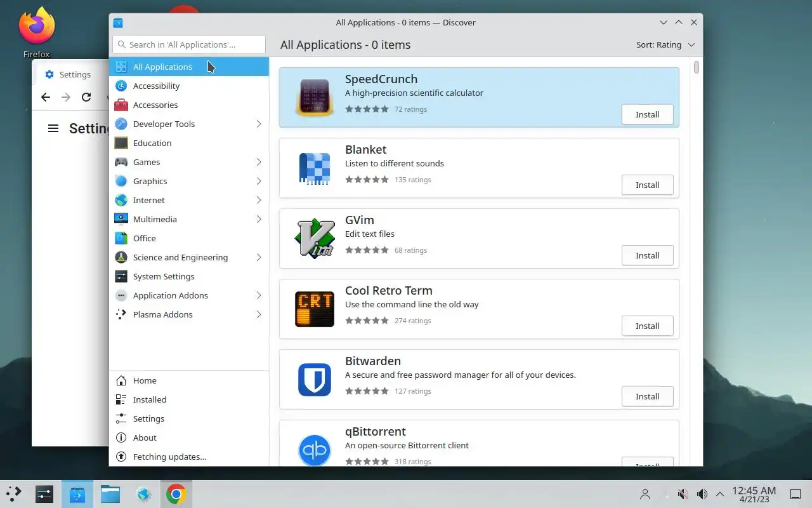Expand the Plasma Addons category

pos(259,314)
